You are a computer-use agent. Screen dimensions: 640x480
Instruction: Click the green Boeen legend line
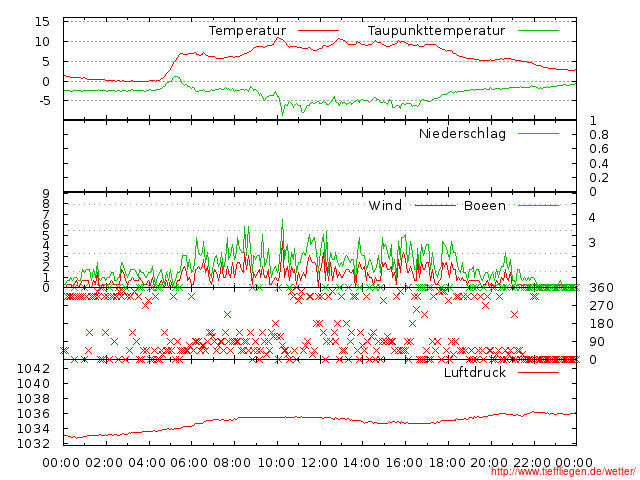click(x=538, y=205)
